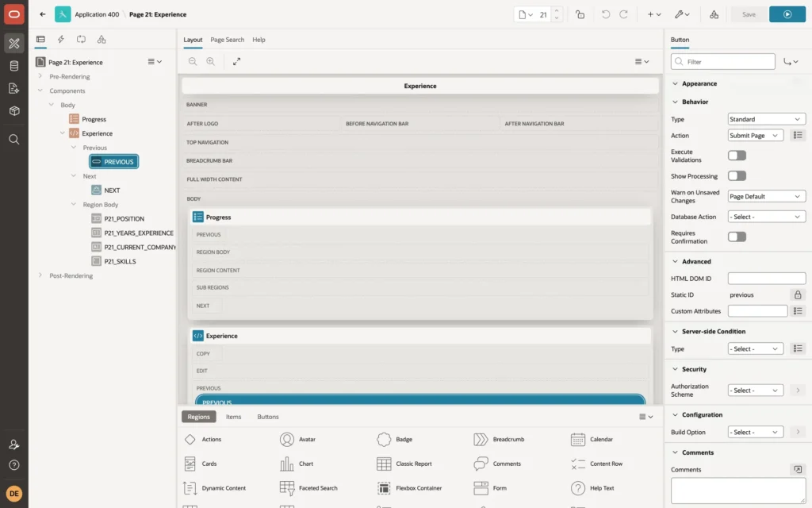Viewport: 812px width, 508px height.
Task: Select the NEXT button in tree
Action: click(112, 190)
